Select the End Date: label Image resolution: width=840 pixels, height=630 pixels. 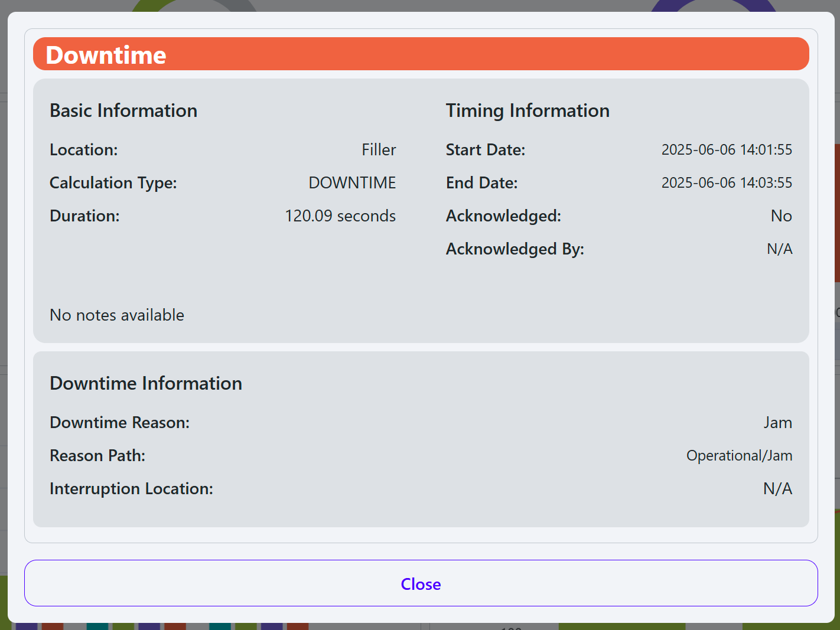click(482, 183)
